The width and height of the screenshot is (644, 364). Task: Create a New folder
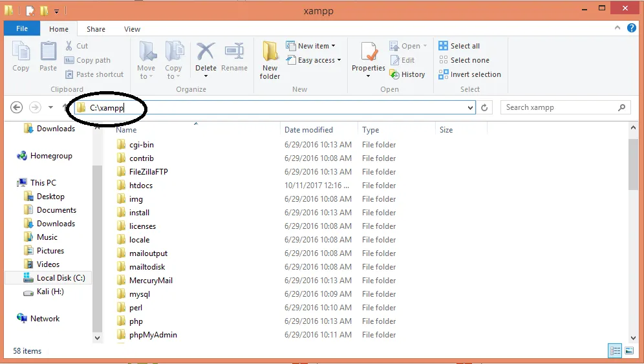(x=270, y=60)
